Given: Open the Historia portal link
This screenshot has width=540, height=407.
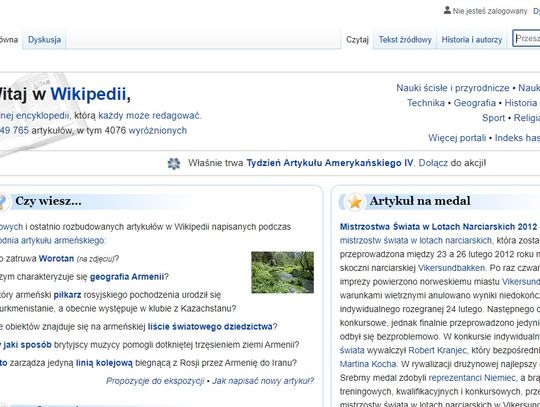Looking at the screenshot, I should tap(520, 103).
